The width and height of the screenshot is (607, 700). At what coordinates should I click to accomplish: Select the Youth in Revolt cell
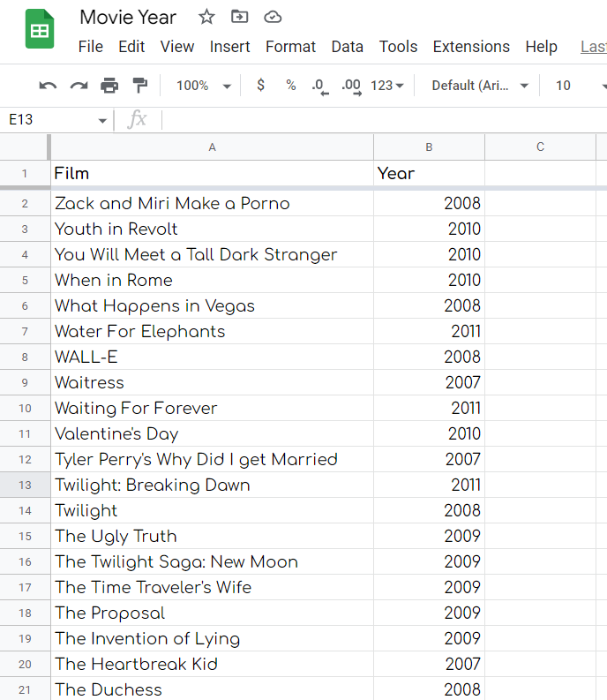tap(212, 229)
